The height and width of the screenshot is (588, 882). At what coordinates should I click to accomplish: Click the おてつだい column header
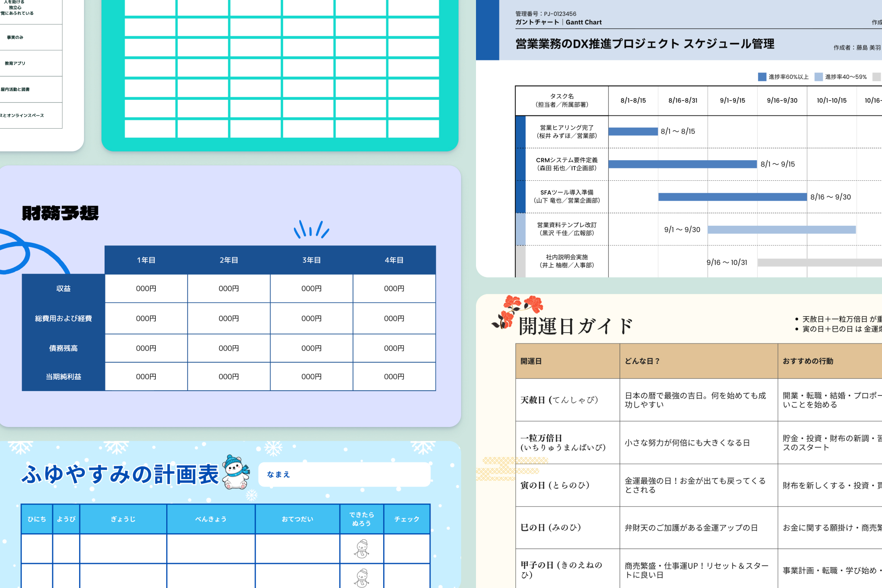click(x=297, y=519)
